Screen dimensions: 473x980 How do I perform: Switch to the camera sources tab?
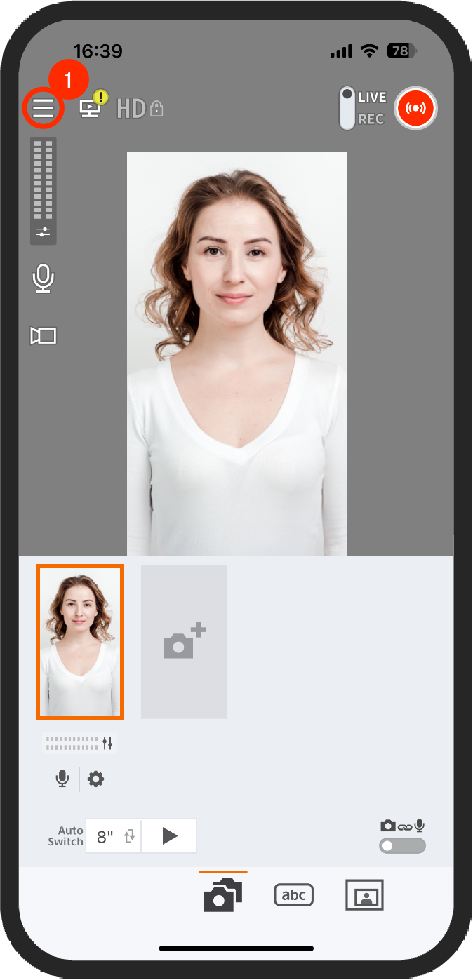(x=222, y=894)
